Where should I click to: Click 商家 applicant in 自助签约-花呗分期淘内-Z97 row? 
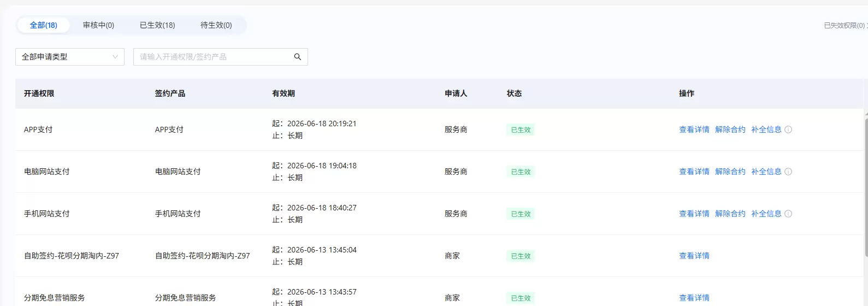click(x=452, y=256)
